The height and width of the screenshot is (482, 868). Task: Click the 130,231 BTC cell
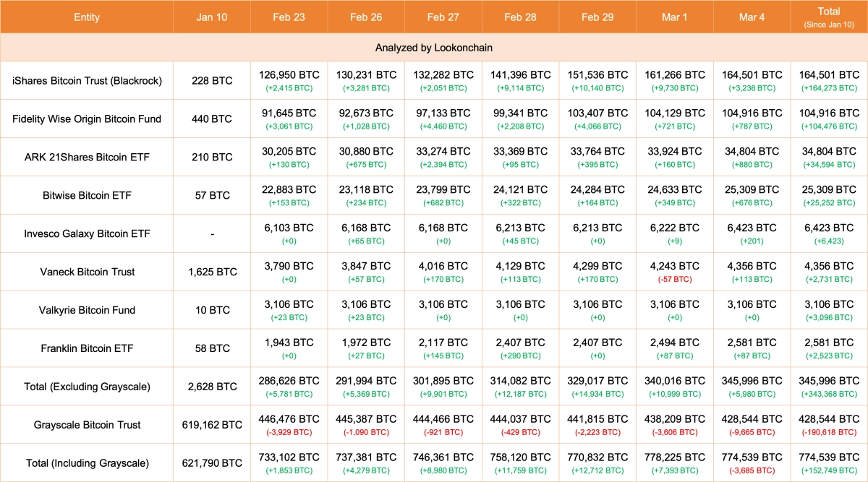click(366, 81)
